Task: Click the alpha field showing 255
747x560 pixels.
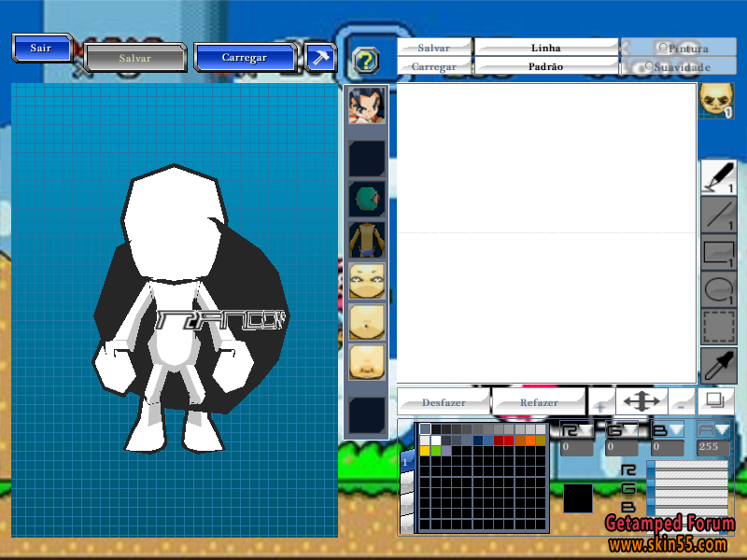Action: 713,447
